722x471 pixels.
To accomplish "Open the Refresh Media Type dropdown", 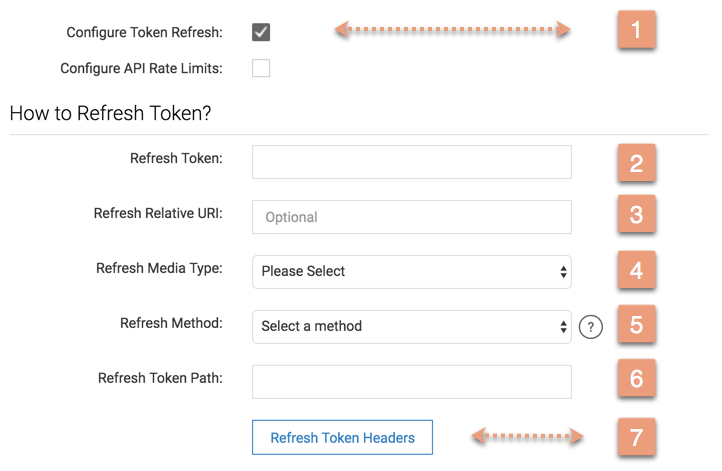I will 411,271.
